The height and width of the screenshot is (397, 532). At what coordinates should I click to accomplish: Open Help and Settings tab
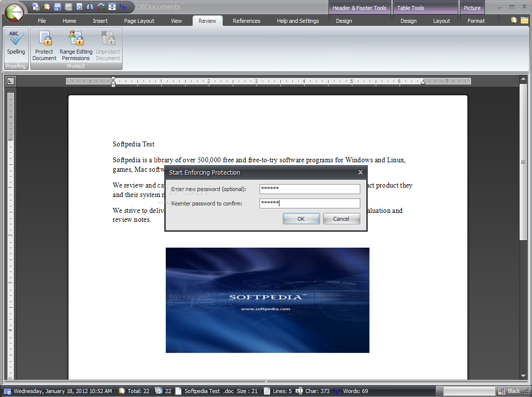[298, 21]
